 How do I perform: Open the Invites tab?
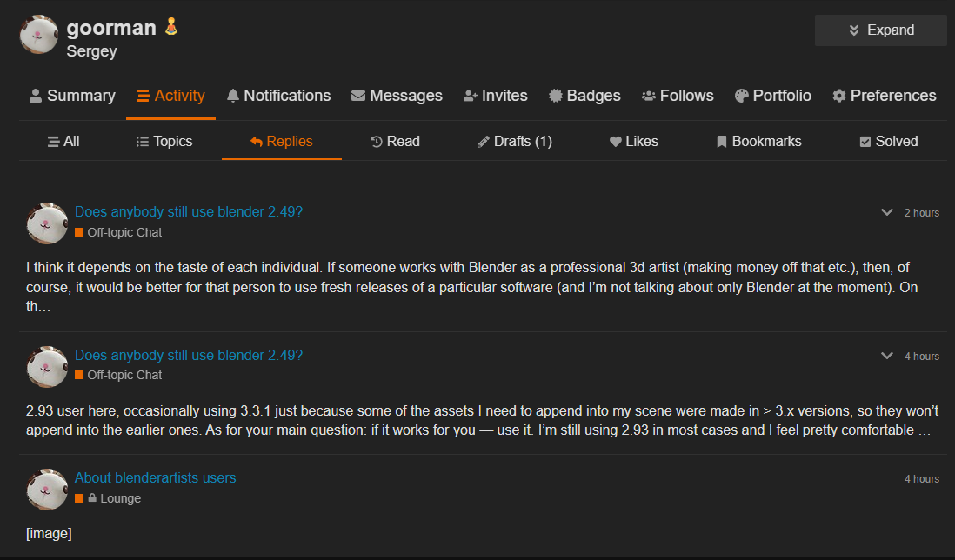coord(495,96)
